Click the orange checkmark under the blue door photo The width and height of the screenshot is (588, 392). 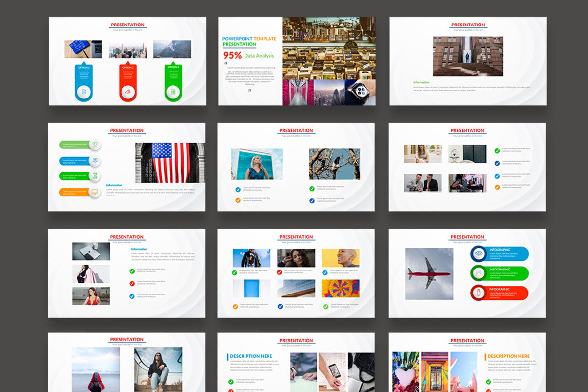235,306
